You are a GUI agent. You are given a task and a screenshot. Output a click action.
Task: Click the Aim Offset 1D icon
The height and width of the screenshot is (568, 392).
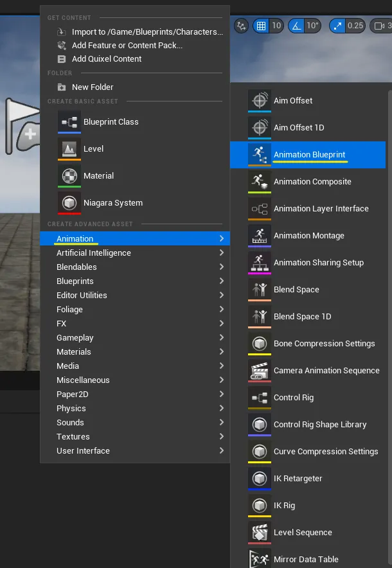click(x=260, y=127)
